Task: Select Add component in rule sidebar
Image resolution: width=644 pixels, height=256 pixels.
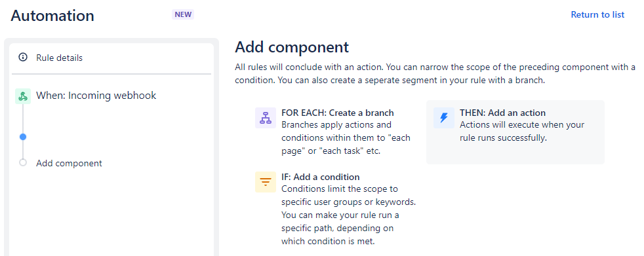Action: (69, 163)
